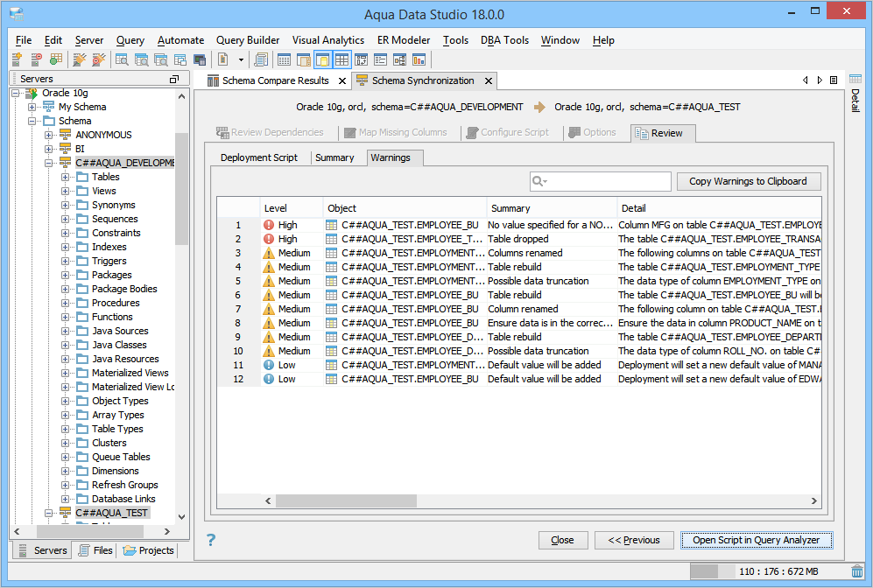
Task: Click the ER diagram hierarchy toolbar icon
Action: (x=400, y=59)
